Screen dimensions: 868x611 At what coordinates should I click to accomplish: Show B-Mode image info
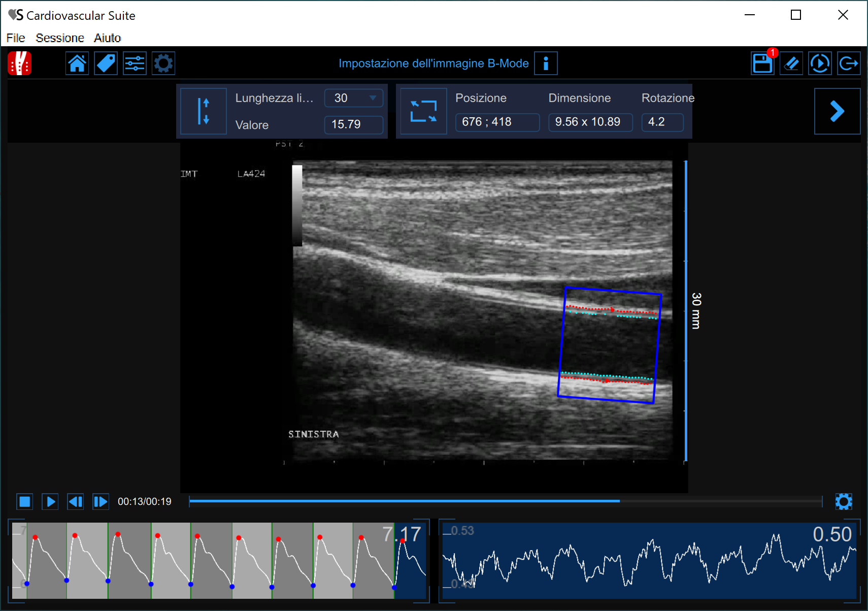[x=546, y=63]
